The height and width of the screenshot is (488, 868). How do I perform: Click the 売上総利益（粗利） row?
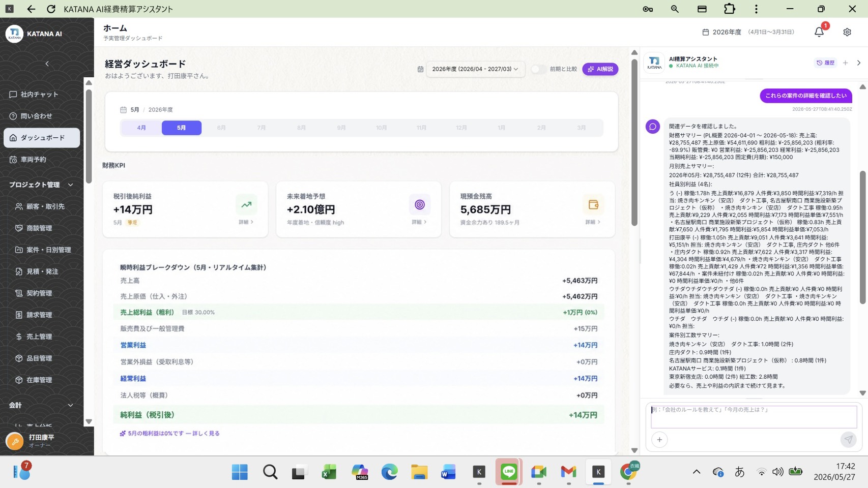tap(359, 313)
